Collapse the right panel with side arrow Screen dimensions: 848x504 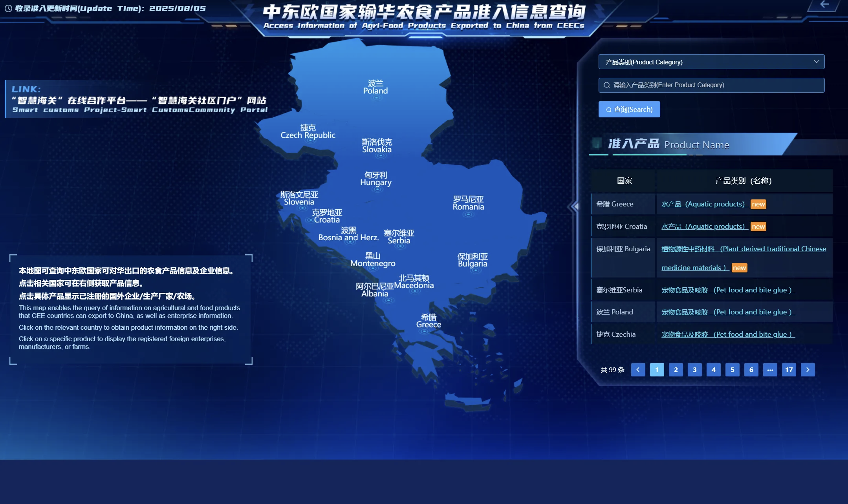575,206
